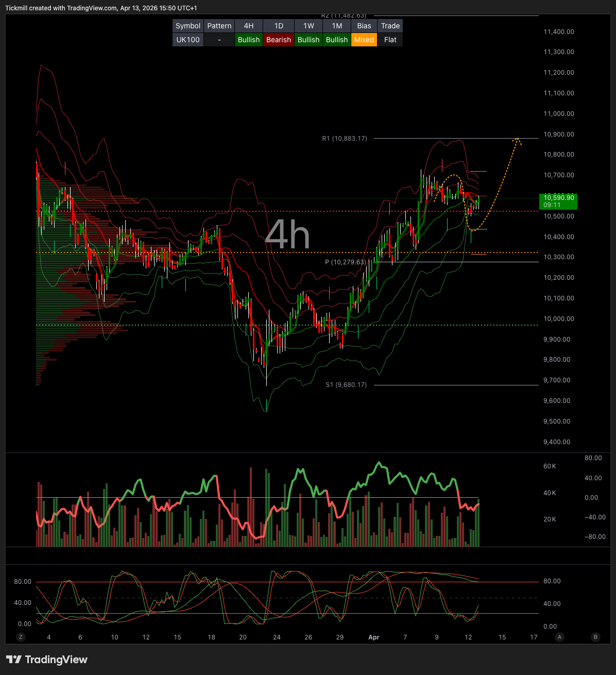The image size is (616, 675).
Task: Select the Z marker on the time axis
Action: point(20,637)
